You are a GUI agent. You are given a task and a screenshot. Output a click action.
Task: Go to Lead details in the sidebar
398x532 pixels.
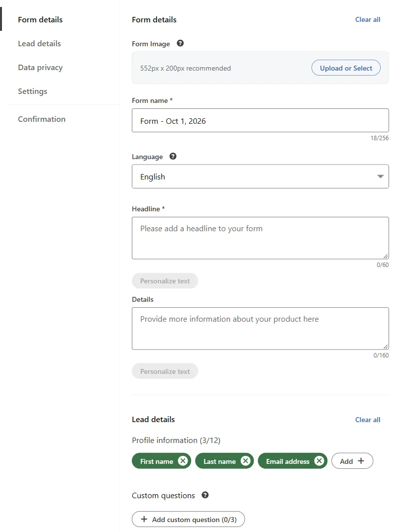pos(39,43)
